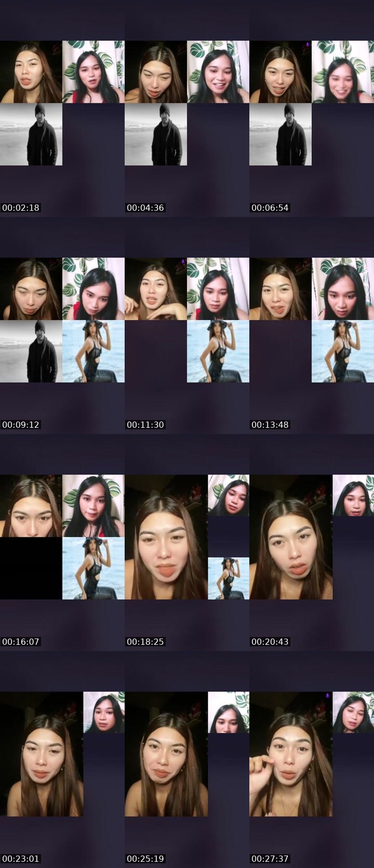The image size is (374, 868).
Task: Select the 00:13:48 timestamp label
Action: tap(270, 425)
